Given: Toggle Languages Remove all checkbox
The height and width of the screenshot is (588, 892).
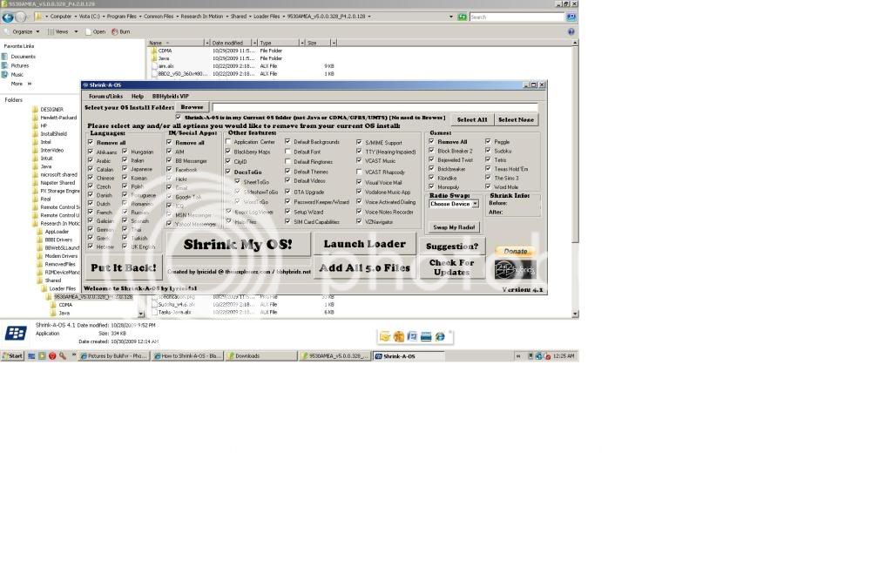Looking at the screenshot, I should (91, 142).
